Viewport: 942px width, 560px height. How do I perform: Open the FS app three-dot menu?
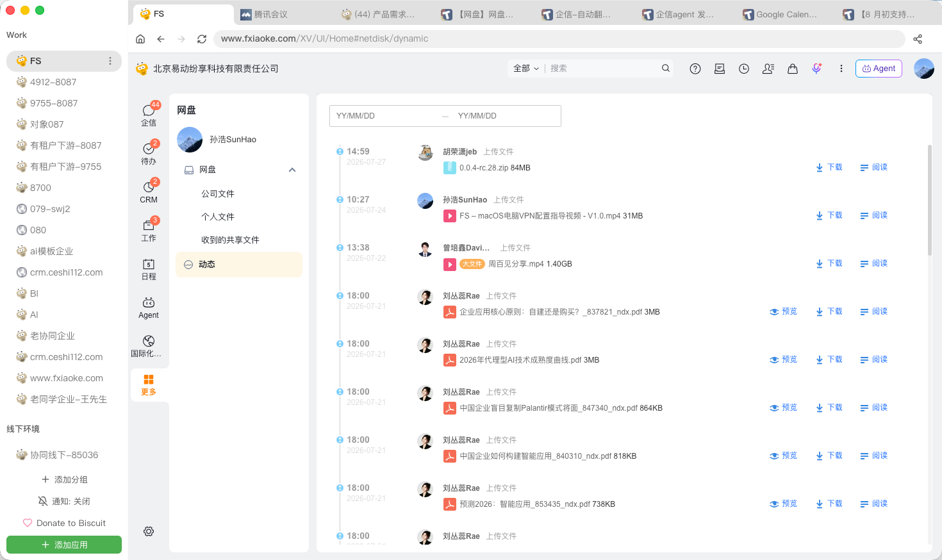pyautogui.click(x=110, y=61)
